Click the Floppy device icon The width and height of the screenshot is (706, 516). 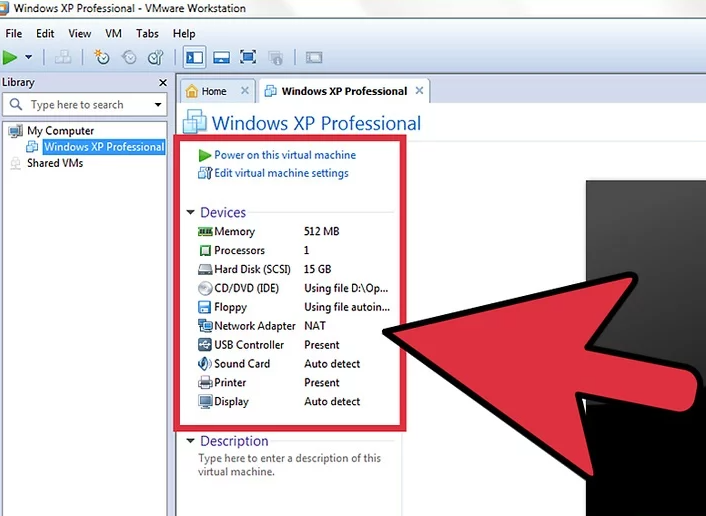(204, 307)
